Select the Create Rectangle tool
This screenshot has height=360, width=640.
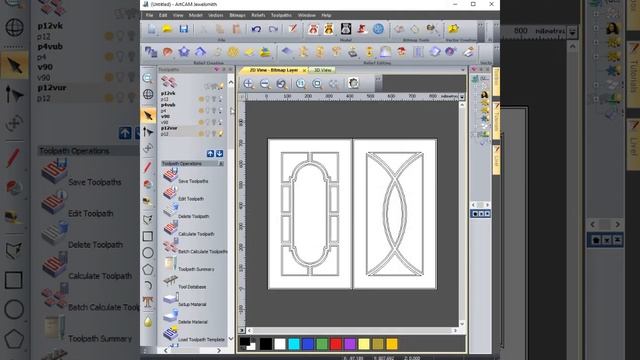pyautogui.click(x=148, y=236)
